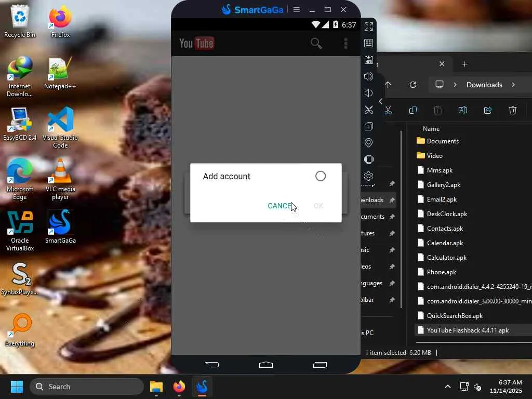The height and width of the screenshot is (399, 532).
Task: Open SmartGaGa settings gear
Action: 369,176
